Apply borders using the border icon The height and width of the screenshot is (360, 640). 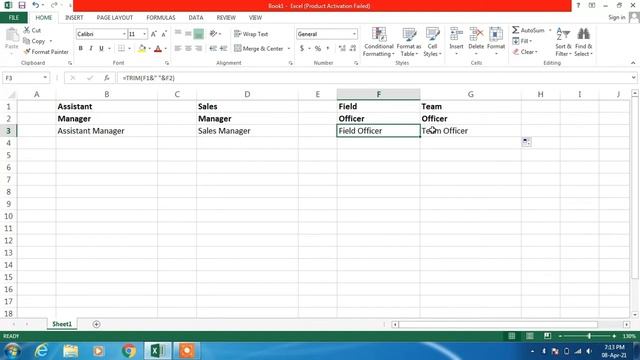(x=121, y=49)
